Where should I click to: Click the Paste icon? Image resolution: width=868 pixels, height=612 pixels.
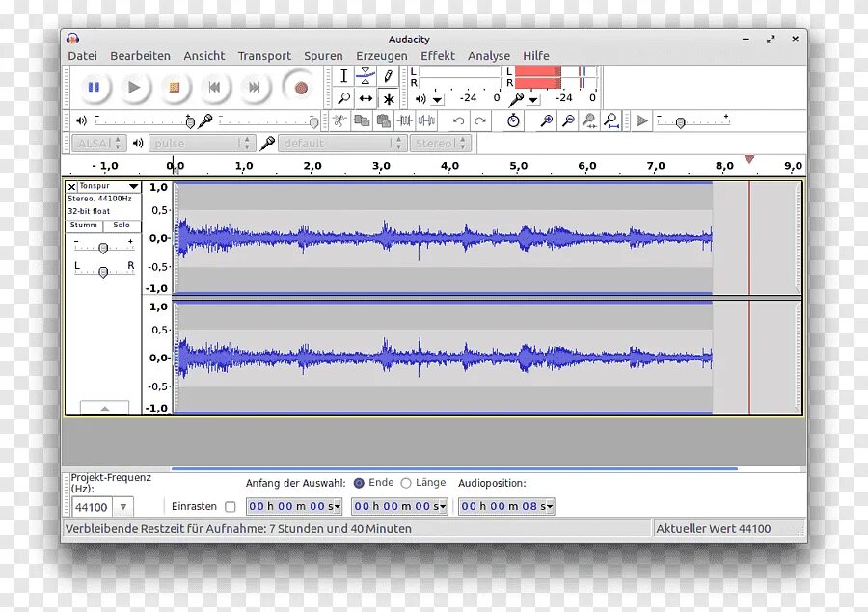[383, 120]
